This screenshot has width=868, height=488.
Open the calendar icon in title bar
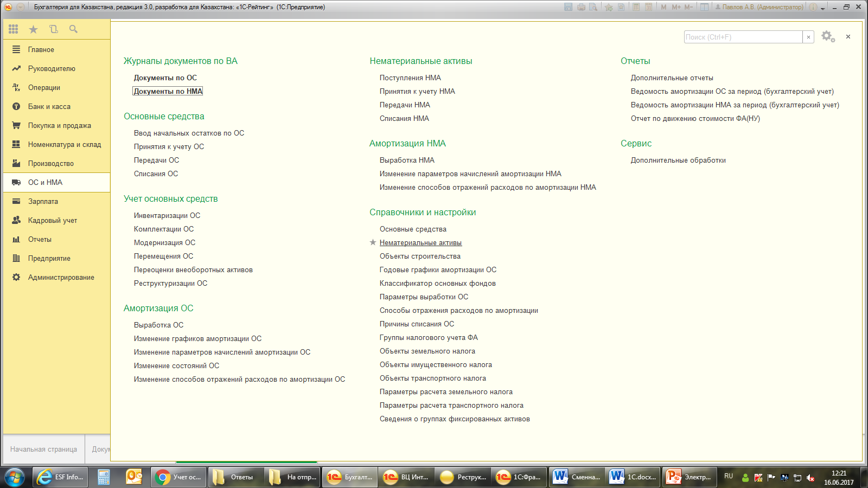pyautogui.click(x=648, y=7)
